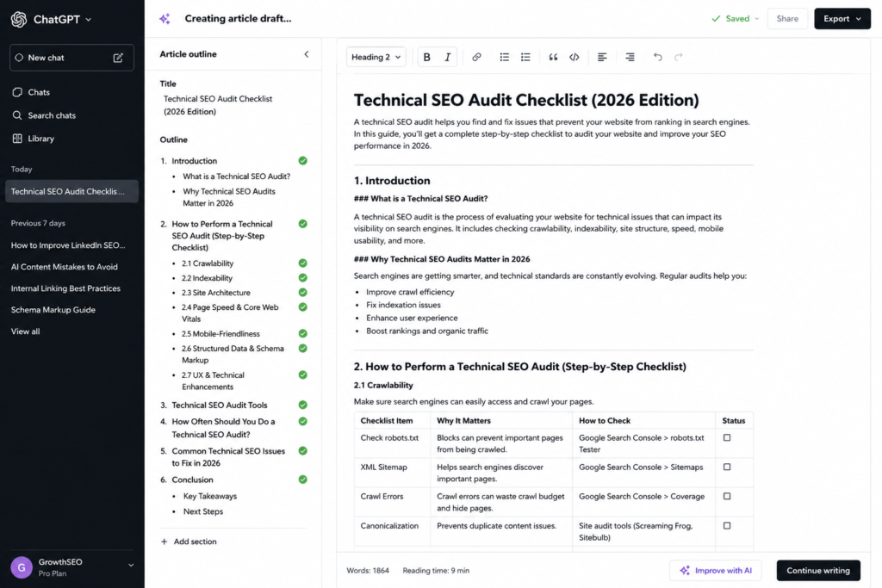Select outline item 2.4 Page Speed & Core Web Vitals
The width and height of the screenshot is (882, 588).
(229, 313)
